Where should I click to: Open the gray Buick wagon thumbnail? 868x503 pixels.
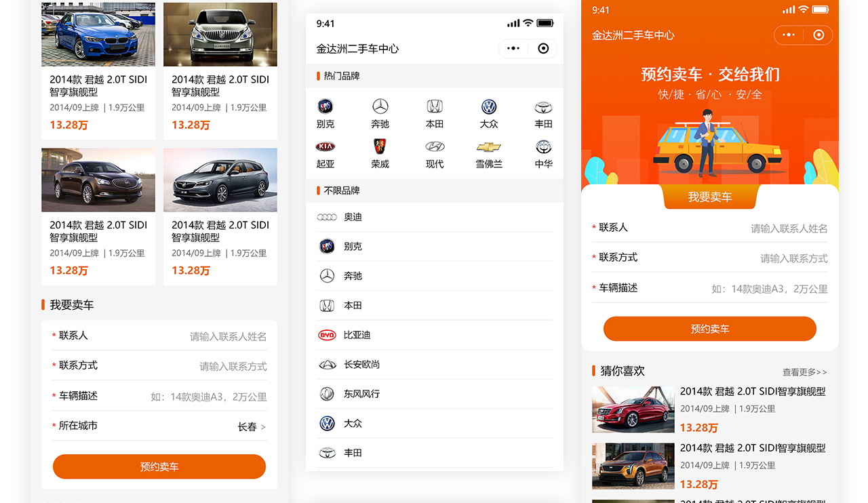pyautogui.click(x=220, y=180)
